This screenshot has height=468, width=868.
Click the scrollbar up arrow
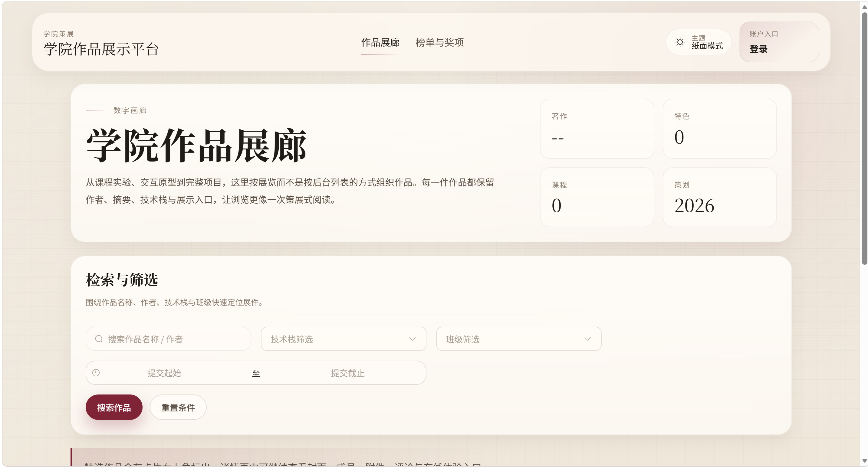point(864,7)
